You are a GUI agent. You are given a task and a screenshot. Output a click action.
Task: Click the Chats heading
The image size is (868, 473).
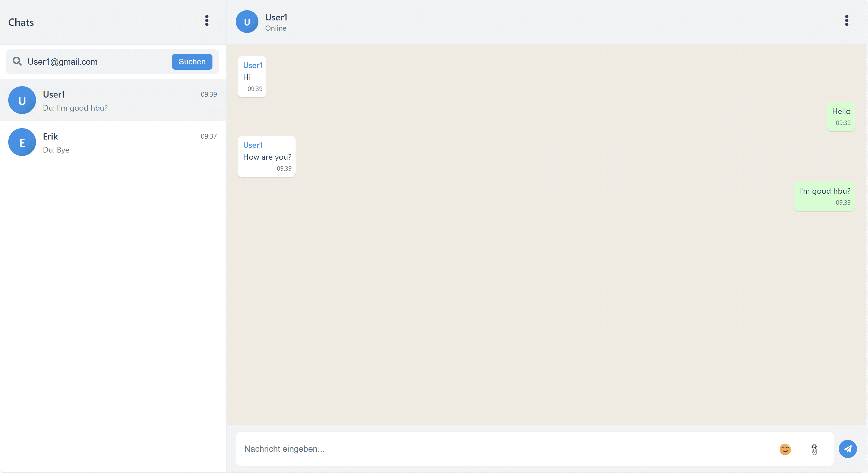coord(21,22)
